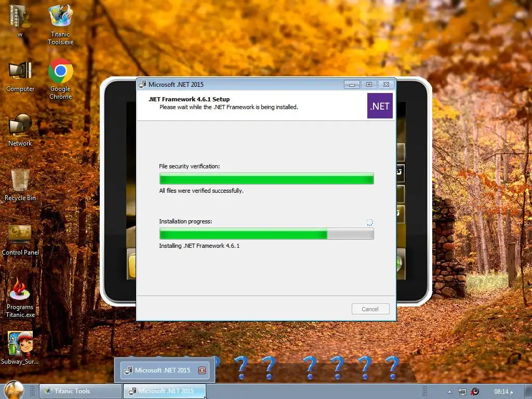Viewport: 532px width, 399px height.
Task: Click the Start orb button
Action: (14, 390)
